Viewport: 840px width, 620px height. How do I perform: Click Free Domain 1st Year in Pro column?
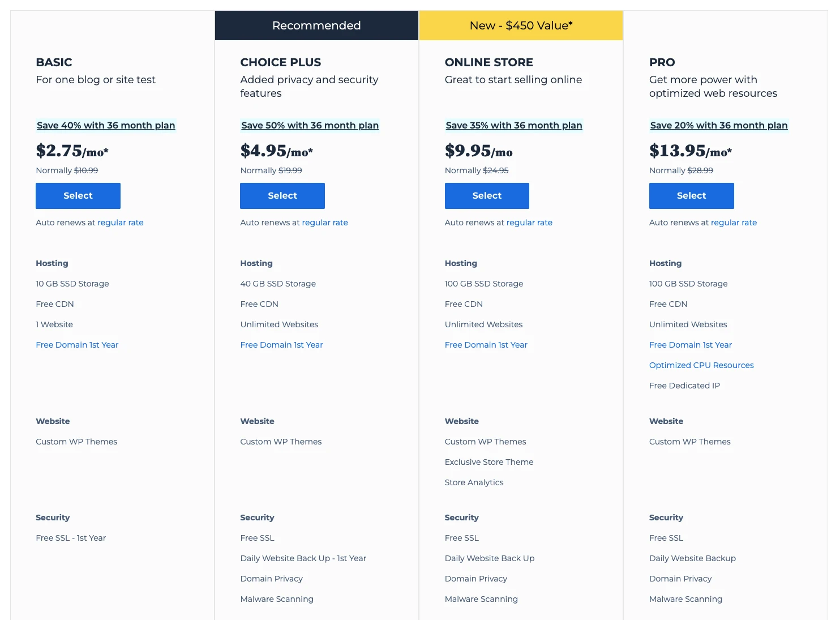coord(691,345)
